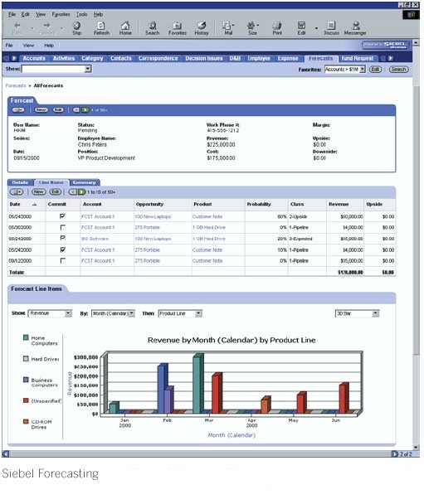Click the Forecasts breadcrumb link
Viewport: 424px width, 504px height.
(16, 86)
